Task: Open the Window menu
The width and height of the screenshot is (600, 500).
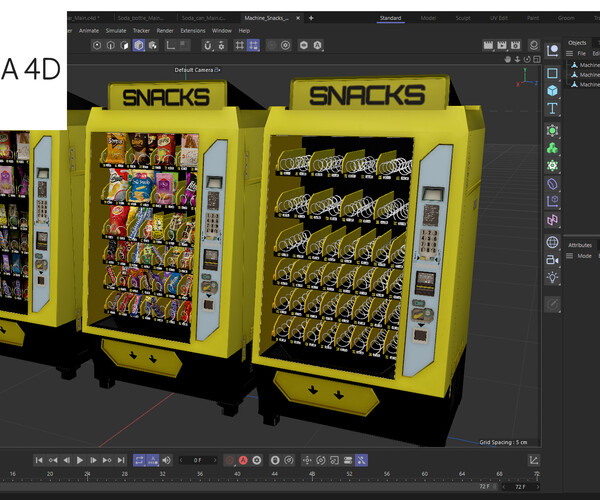Action: [222, 31]
